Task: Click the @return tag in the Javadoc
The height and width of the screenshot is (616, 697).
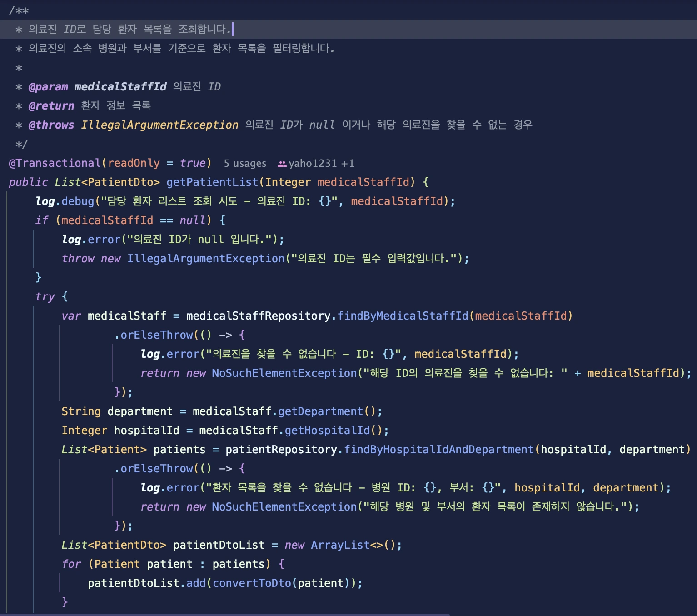Action: [51, 106]
